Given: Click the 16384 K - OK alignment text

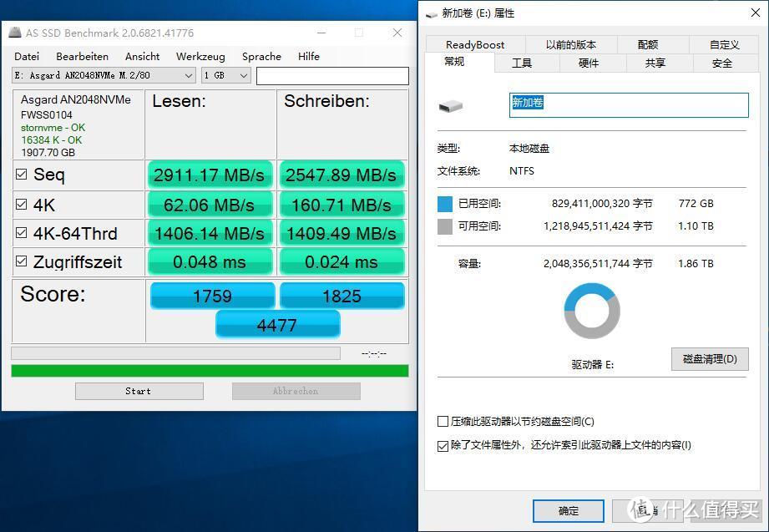Looking at the screenshot, I should point(52,139).
